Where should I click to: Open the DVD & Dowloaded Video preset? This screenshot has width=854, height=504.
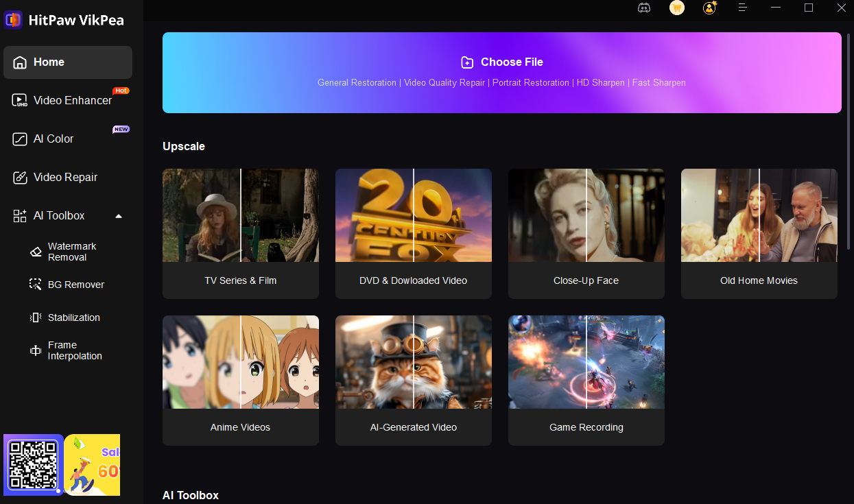pos(414,234)
